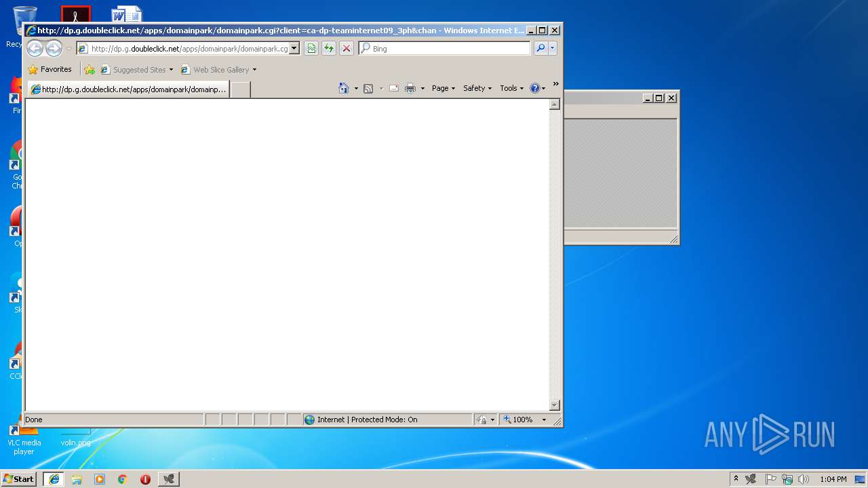This screenshot has height=488, width=868.
Task: Open the Start menu
Action: [x=18, y=479]
